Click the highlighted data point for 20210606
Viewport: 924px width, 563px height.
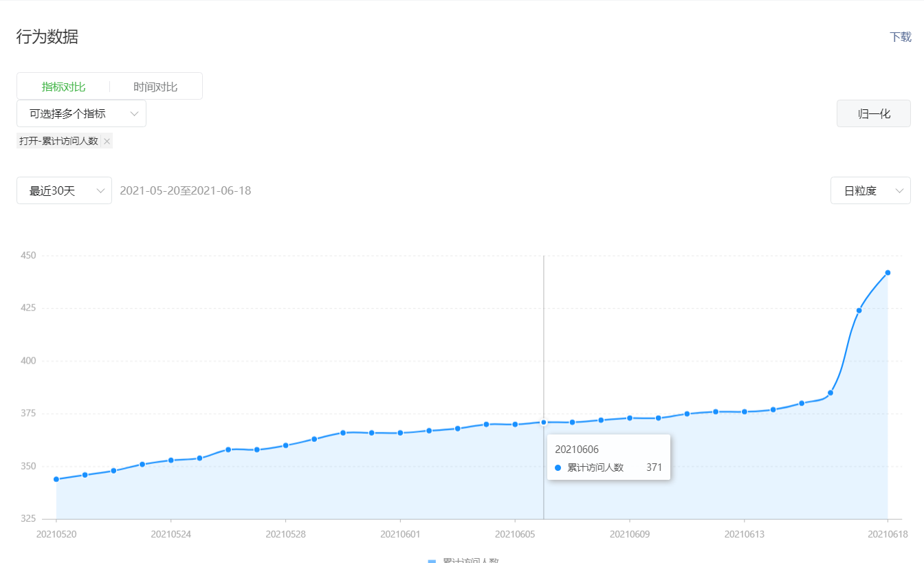pos(543,422)
